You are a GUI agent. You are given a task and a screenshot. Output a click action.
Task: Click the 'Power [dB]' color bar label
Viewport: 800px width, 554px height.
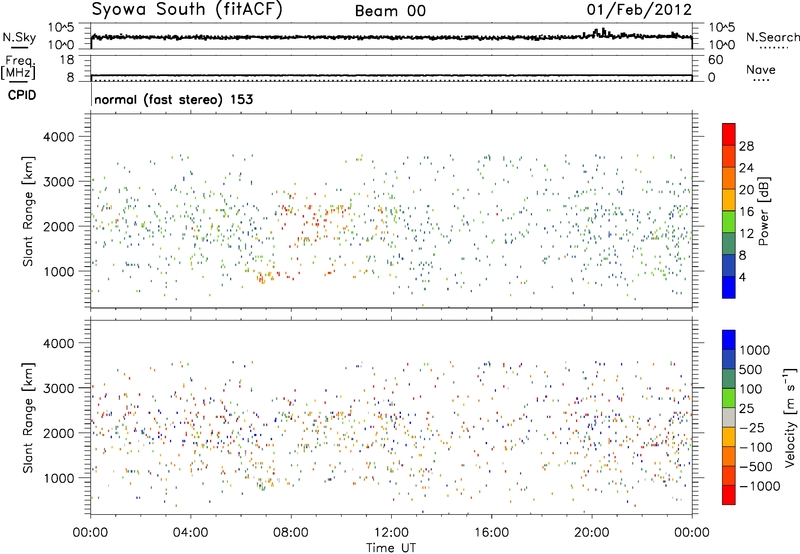[x=764, y=211]
